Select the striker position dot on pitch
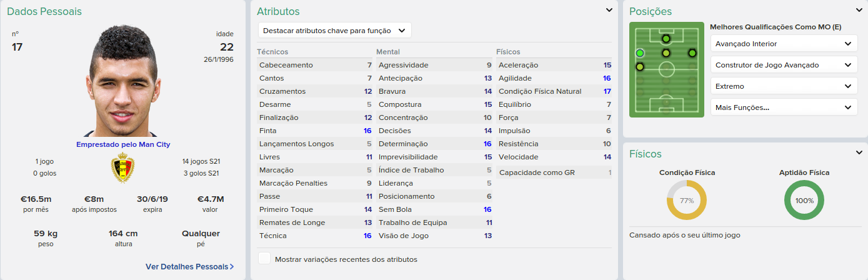This screenshot has width=868, height=280. pyautogui.click(x=666, y=39)
